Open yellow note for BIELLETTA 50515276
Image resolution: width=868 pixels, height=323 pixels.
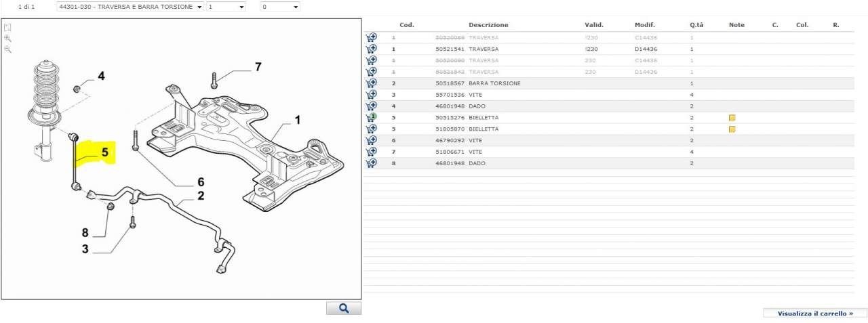point(732,118)
